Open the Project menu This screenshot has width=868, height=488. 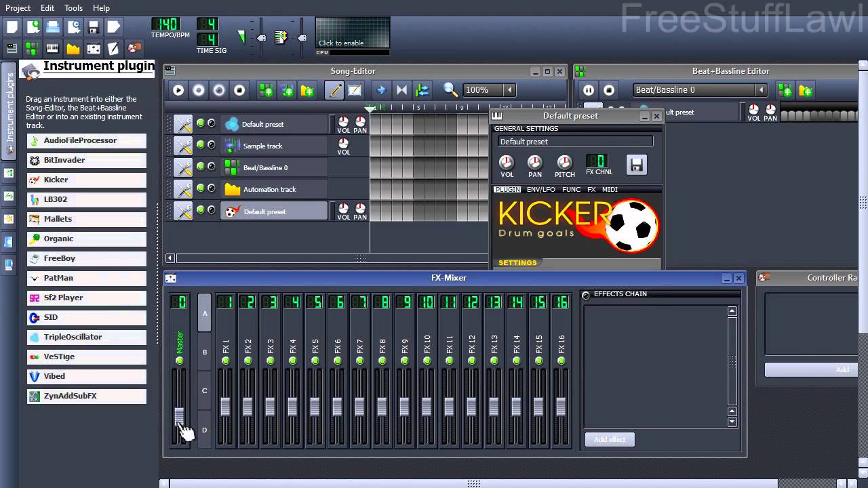18,7
